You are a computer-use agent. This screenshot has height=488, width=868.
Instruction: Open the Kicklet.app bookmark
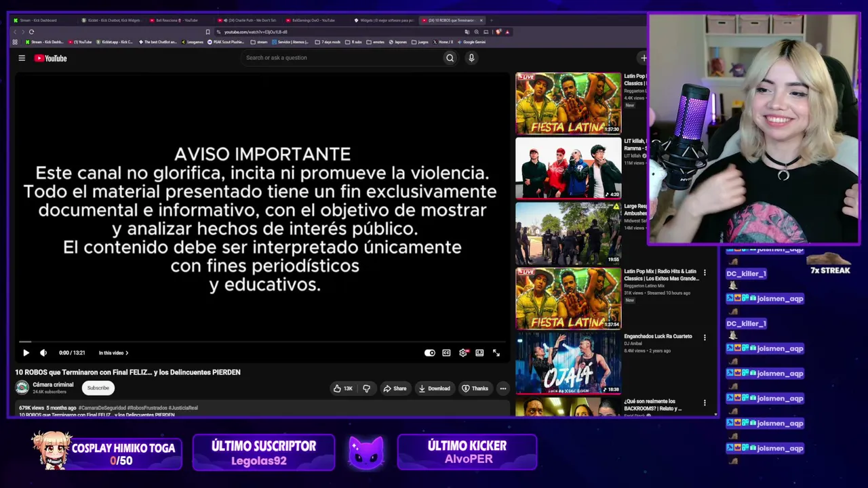(114, 42)
